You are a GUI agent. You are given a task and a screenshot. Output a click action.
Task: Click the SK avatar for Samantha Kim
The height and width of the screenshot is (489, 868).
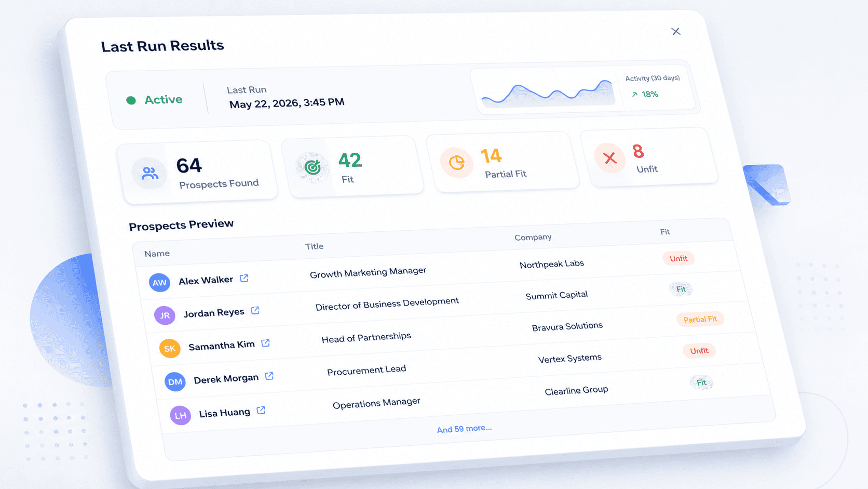pyautogui.click(x=170, y=348)
